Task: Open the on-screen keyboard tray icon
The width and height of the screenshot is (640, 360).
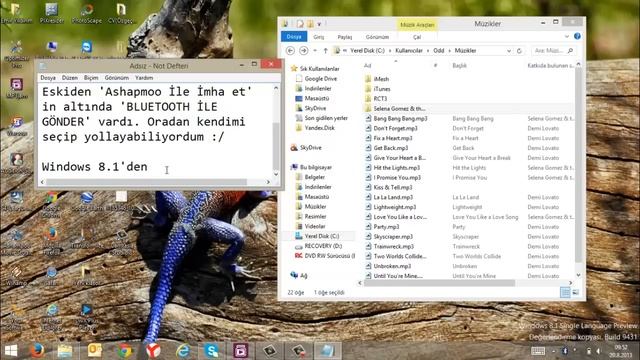Action: tap(538, 351)
